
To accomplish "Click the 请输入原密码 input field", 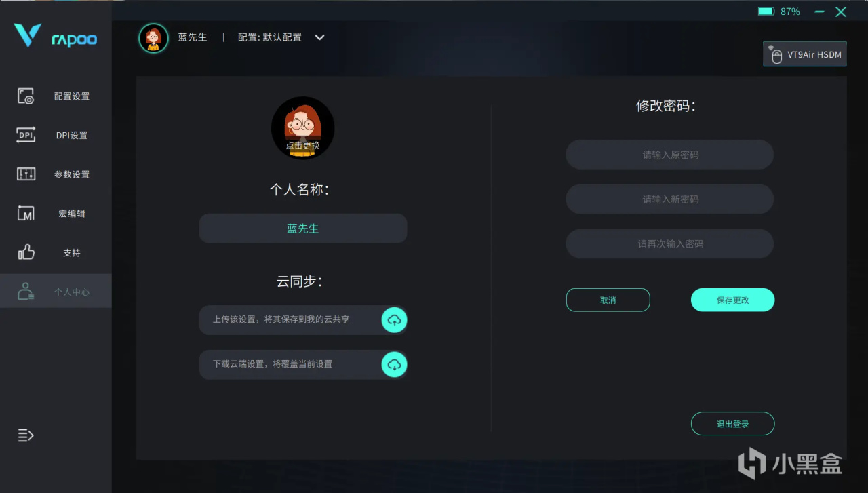I will (x=670, y=155).
